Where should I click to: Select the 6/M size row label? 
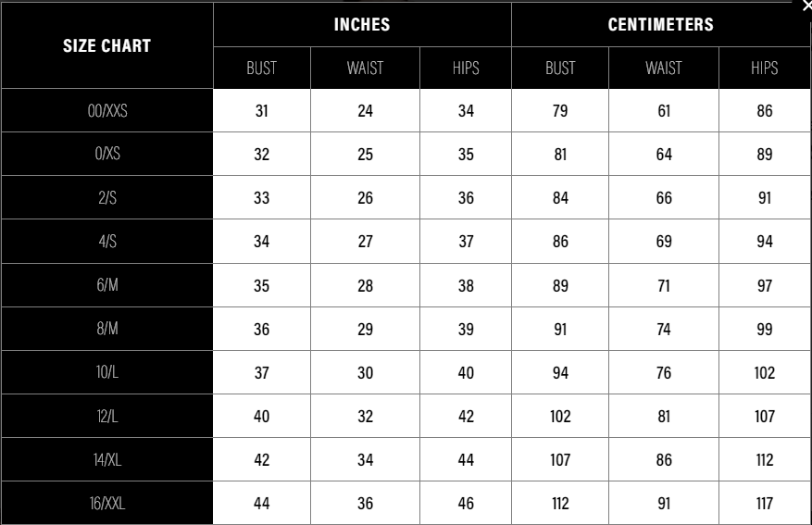point(106,285)
